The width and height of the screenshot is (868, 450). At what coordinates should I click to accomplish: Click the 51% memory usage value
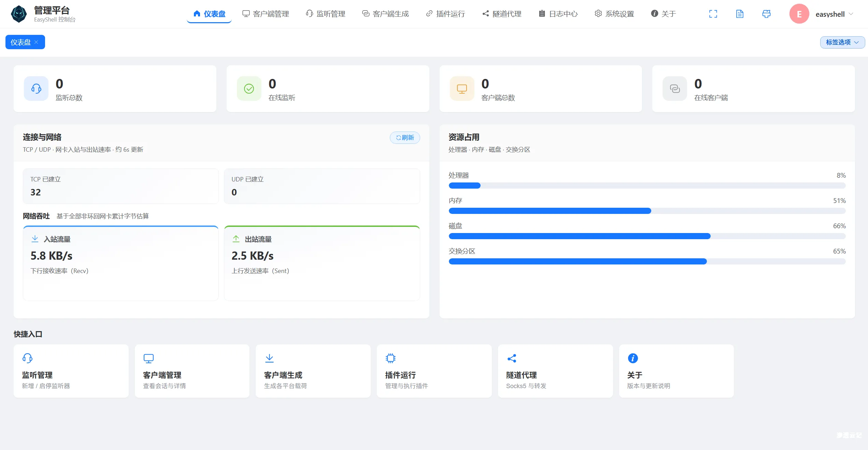(839, 201)
